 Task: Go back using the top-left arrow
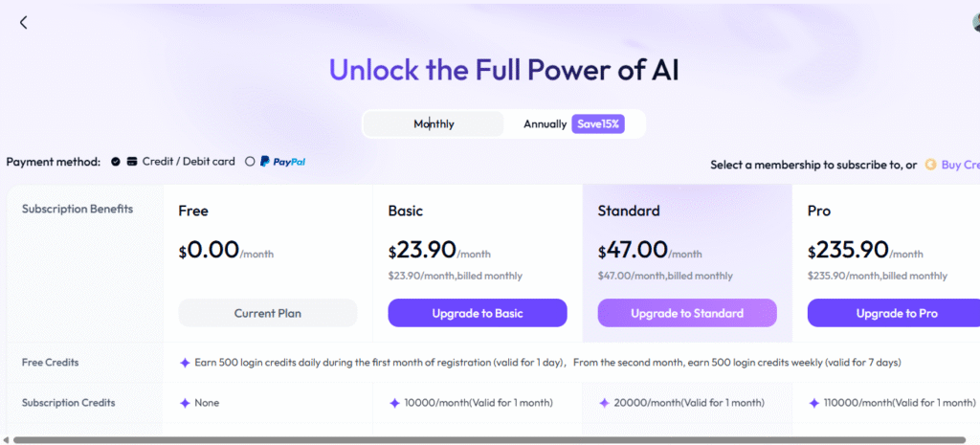[23, 23]
